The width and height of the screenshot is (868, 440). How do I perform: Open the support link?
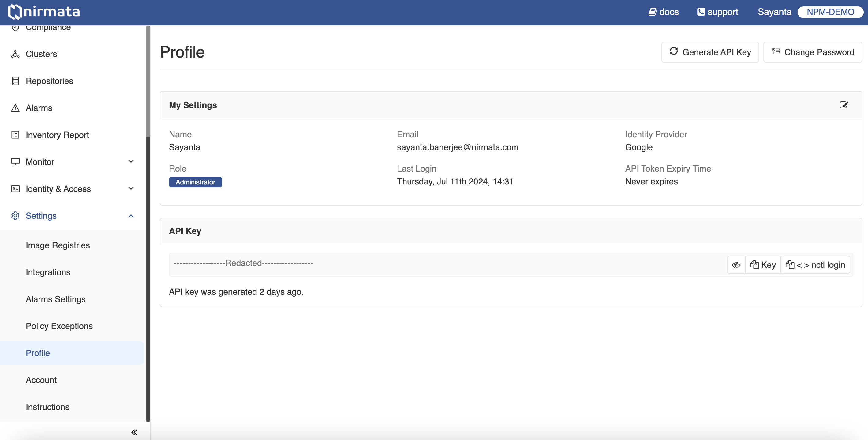pos(718,12)
